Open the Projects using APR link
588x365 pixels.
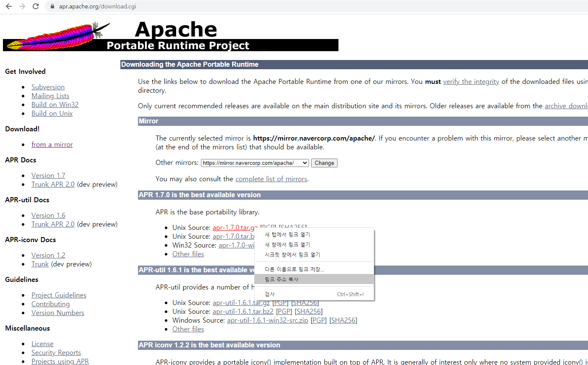click(x=60, y=361)
